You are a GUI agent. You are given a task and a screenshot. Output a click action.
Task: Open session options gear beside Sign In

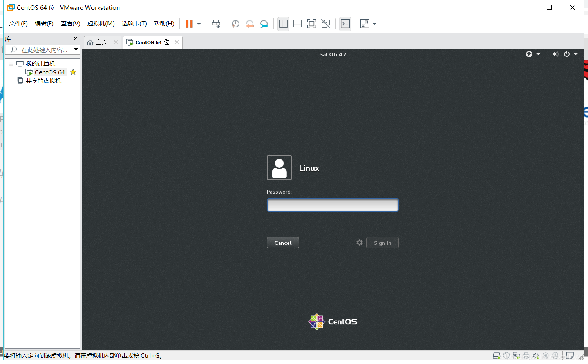coord(360,243)
